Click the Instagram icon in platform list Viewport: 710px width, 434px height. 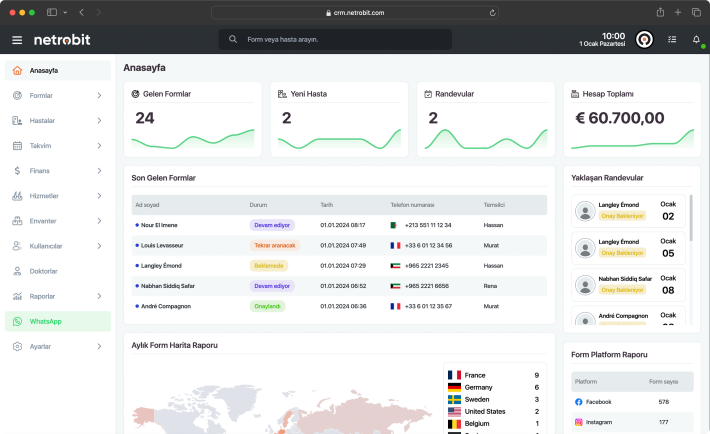(x=578, y=423)
